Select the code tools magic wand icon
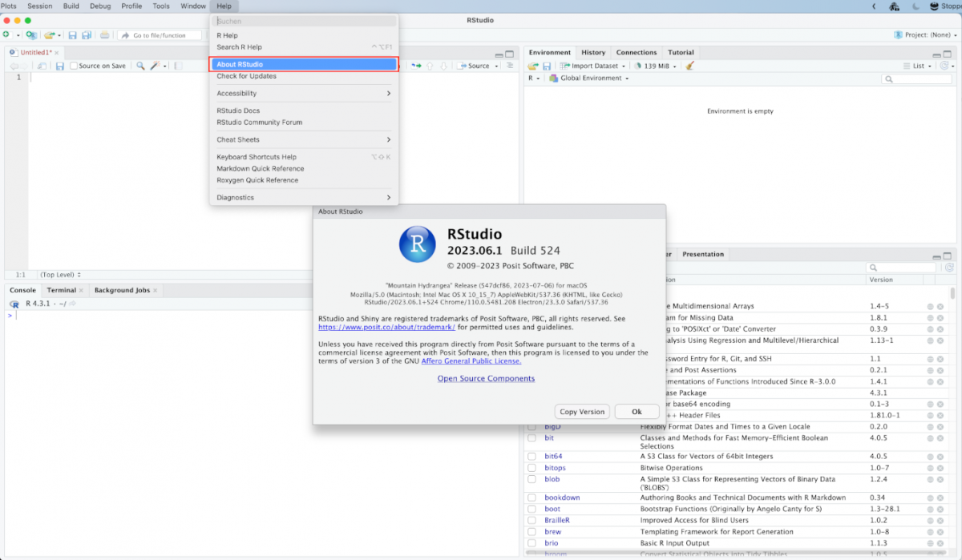Viewport: 962px width, 560px height. click(x=153, y=66)
